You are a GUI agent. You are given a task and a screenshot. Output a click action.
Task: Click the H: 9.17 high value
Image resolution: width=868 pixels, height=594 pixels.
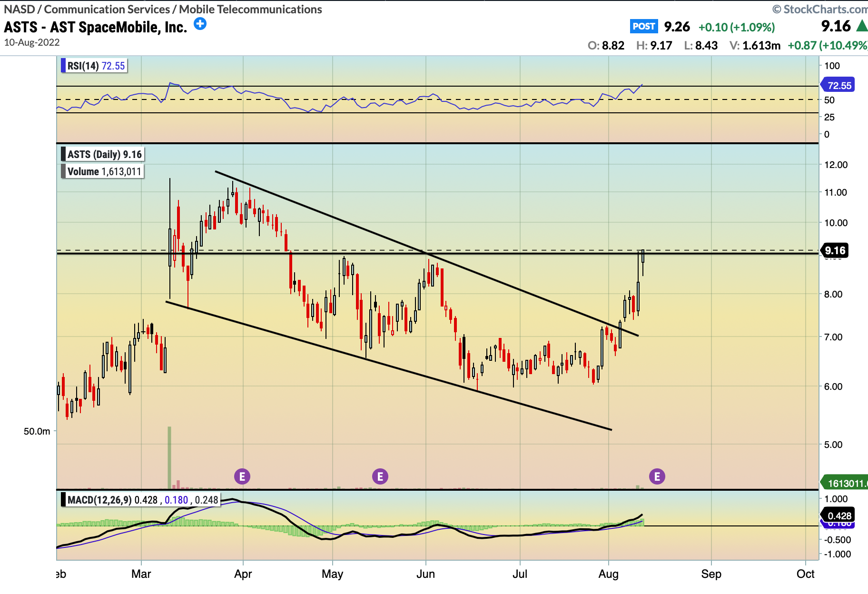click(x=654, y=45)
